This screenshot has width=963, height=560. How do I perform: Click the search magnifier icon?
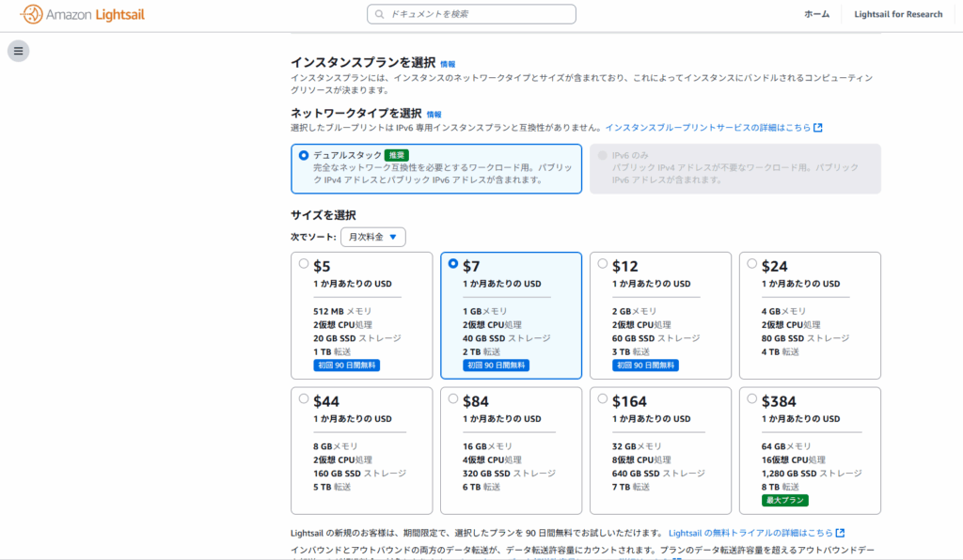(380, 14)
